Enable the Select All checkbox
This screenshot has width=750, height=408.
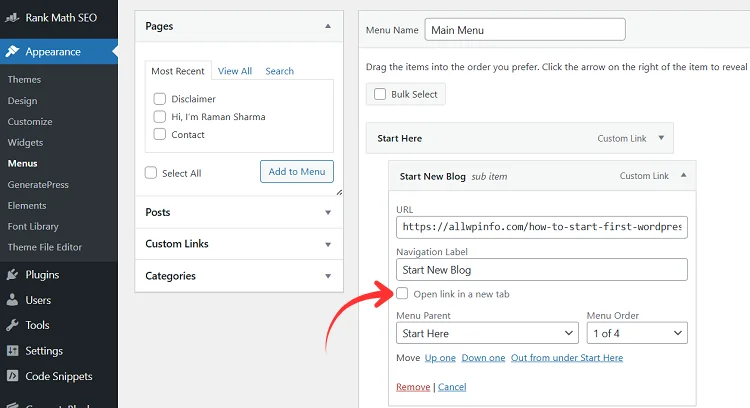pyautogui.click(x=151, y=173)
